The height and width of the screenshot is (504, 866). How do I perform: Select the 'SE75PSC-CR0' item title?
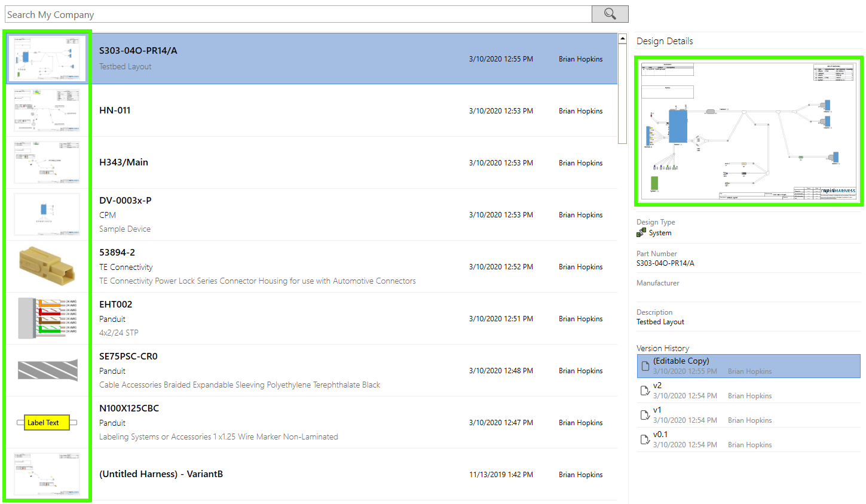(128, 357)
